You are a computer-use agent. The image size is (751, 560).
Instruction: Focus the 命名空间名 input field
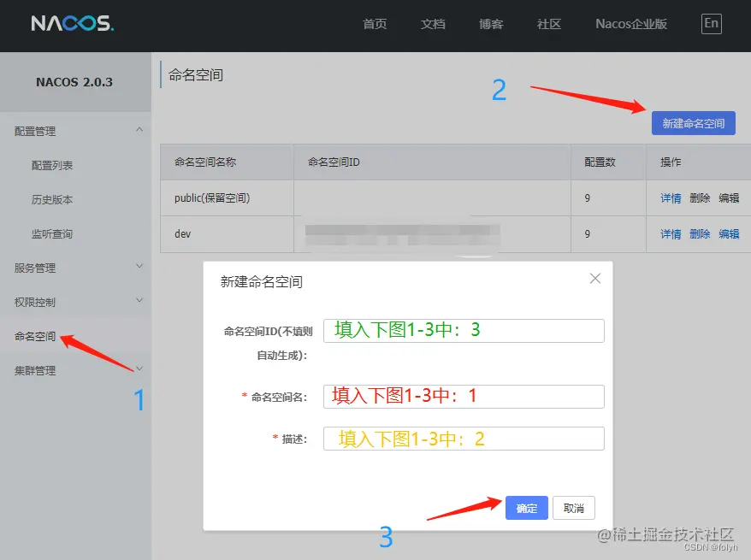pyautogui.click(x=464, y=397)
